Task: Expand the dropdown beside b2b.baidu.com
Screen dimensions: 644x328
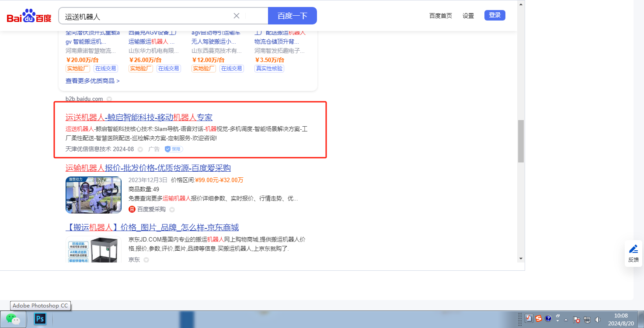Action: click(x=109, y=99)
